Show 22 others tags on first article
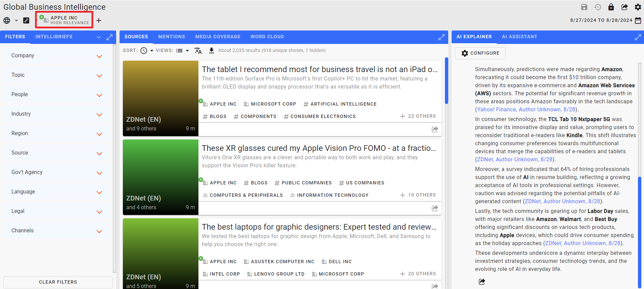This screenshot has height=289, width=644. click(418, 116)
